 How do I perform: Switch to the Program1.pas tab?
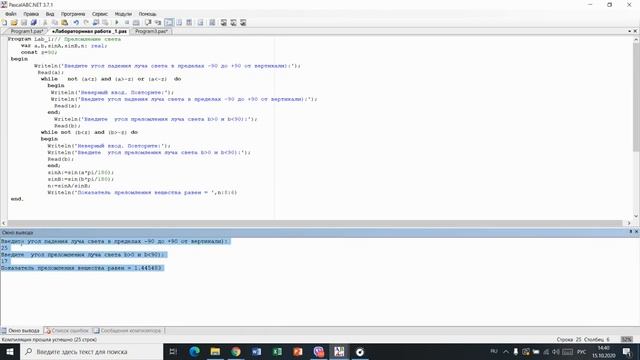click(26, 31)
